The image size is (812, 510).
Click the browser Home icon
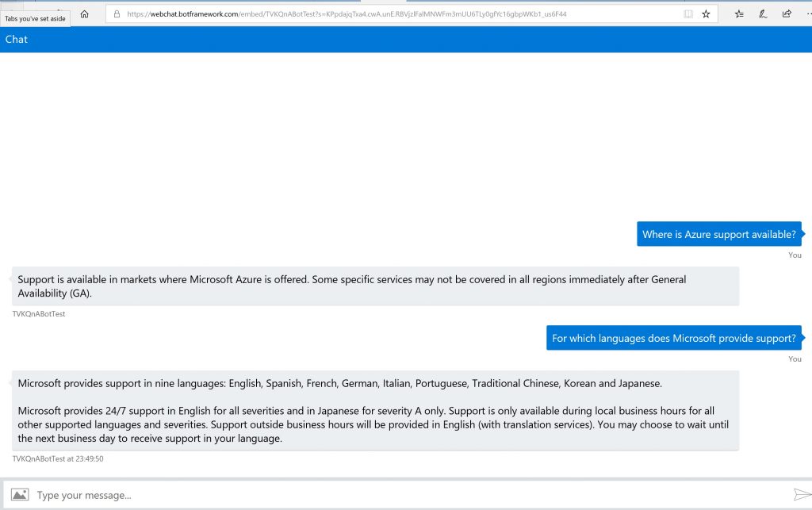coord(85,13)
